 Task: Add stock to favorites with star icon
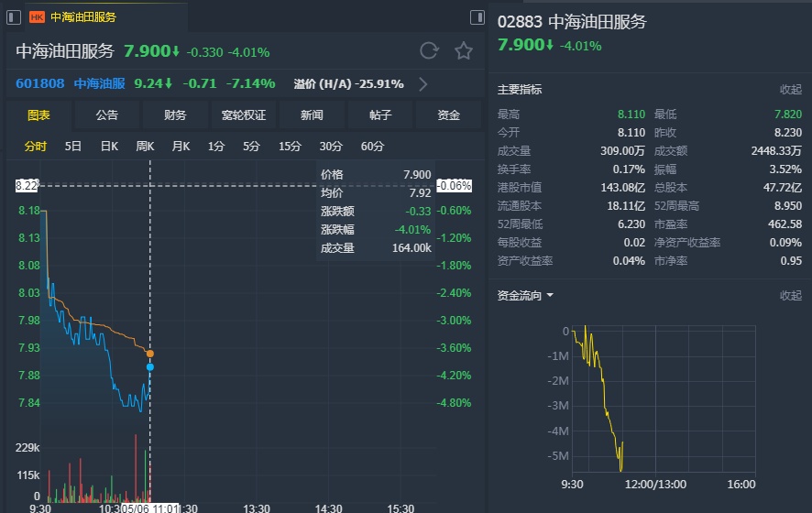tap(464, 50)
